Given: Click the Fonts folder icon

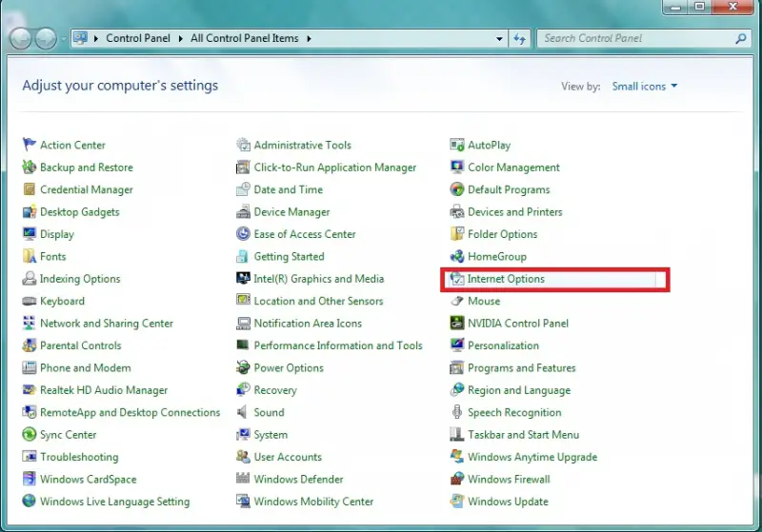Looking at the screenshot, I should [x=30, y=256].
